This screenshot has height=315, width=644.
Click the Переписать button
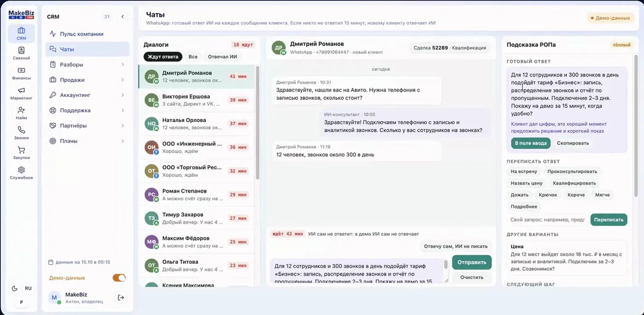pyautogui.click(x=609, y=220)
